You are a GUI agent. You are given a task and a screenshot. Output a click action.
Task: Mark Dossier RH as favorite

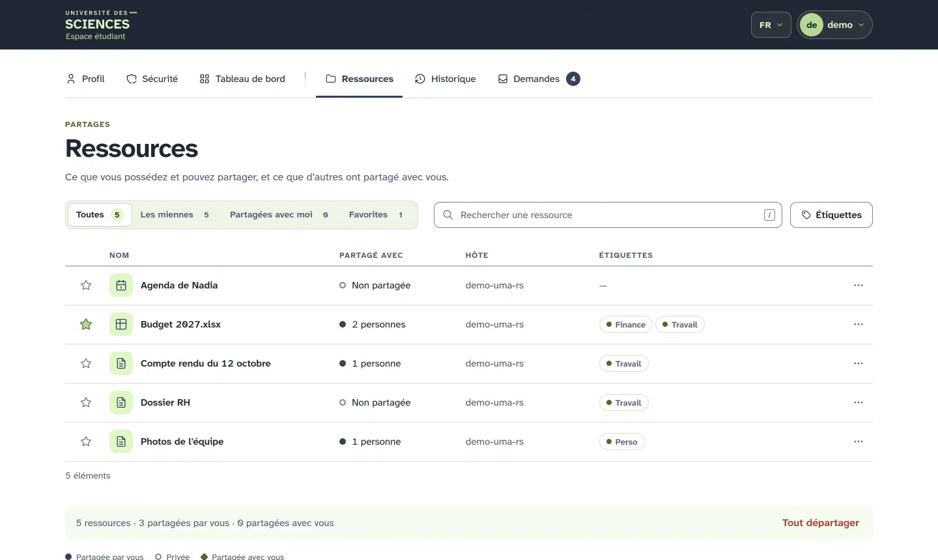(86, 402)
